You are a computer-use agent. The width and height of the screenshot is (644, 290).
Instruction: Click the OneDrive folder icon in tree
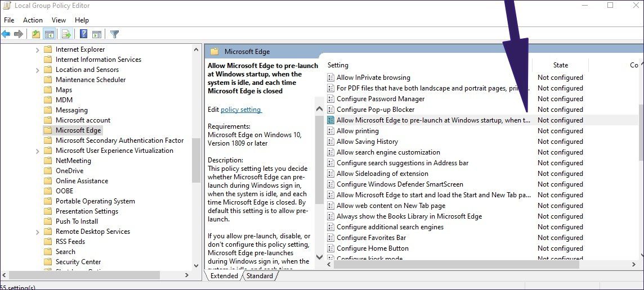coord(48,171)
